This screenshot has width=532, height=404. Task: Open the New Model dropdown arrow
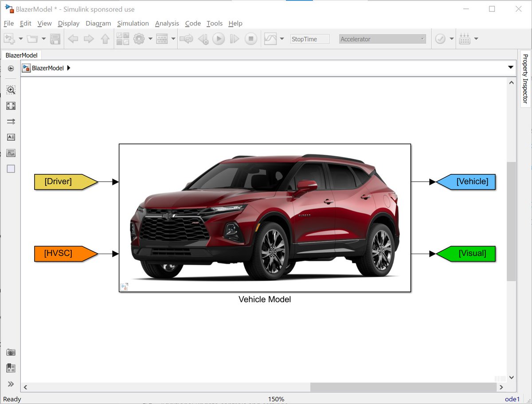point(21,39)
